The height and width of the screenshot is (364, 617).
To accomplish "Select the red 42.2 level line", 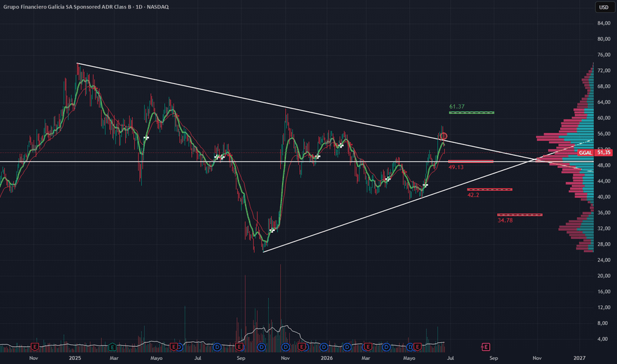I will click(x=489, y=189).
